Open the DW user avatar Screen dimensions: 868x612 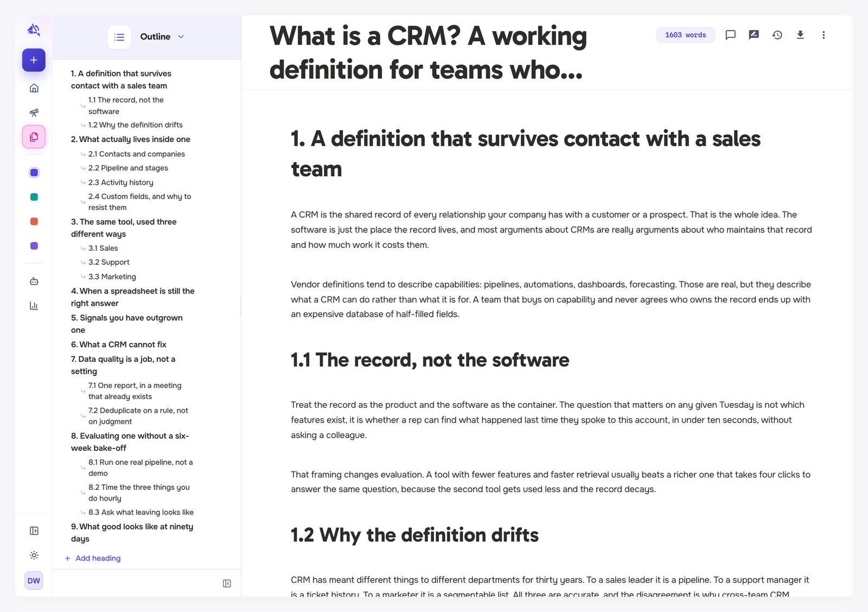click(34, 581)
